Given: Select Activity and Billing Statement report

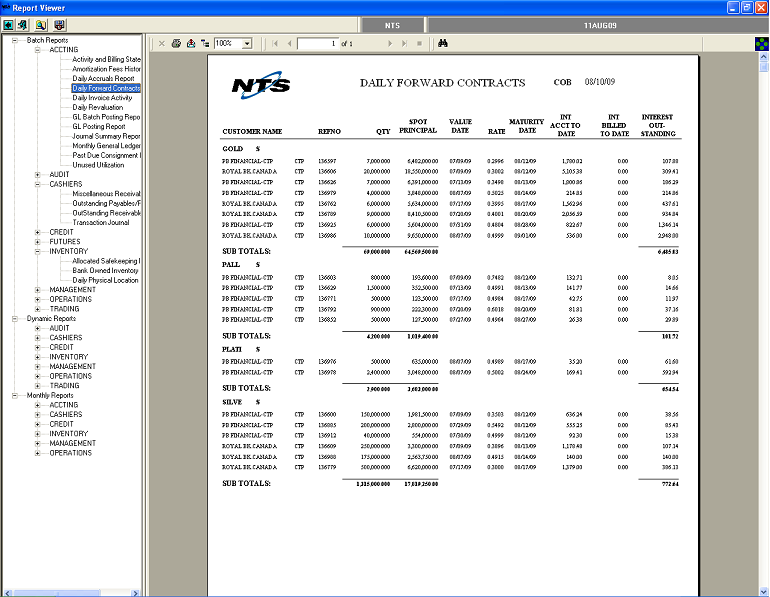Looking at the screenshot, I should [106, 59].
